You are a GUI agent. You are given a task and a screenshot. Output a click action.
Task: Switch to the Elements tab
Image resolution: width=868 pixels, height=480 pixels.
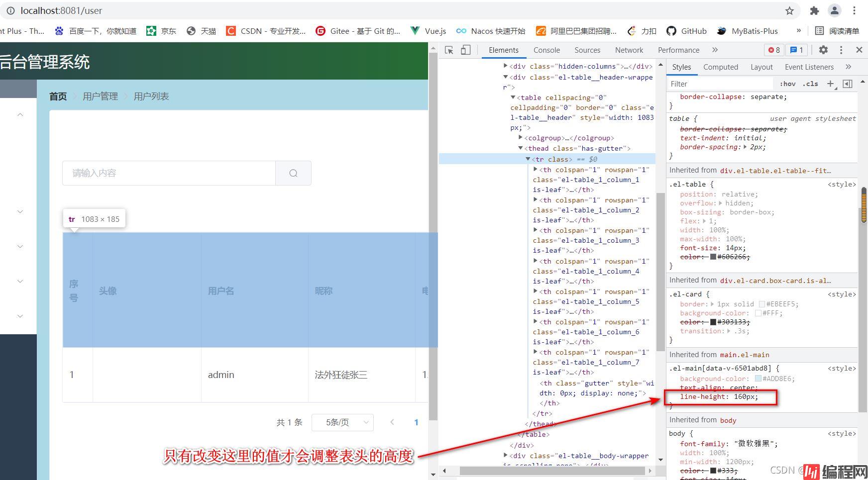tap(503, 50)
